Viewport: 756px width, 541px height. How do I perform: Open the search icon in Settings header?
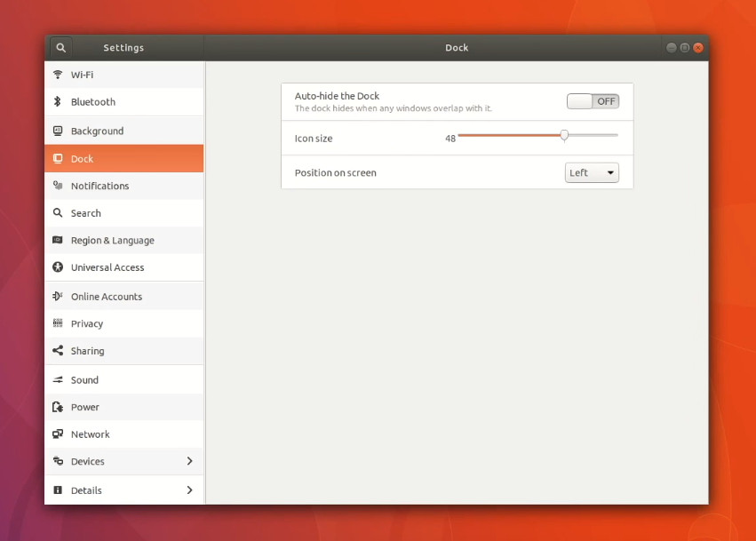60,47
